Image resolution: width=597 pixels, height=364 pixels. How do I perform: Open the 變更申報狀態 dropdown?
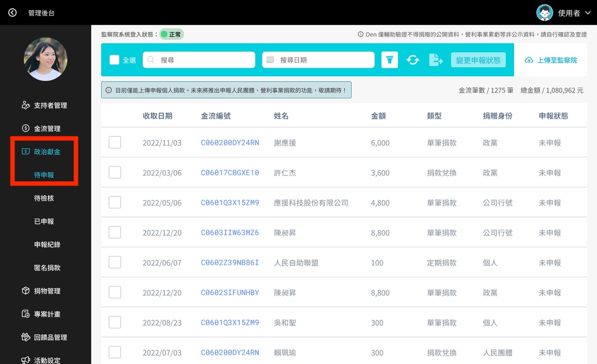tap(478, 60)
